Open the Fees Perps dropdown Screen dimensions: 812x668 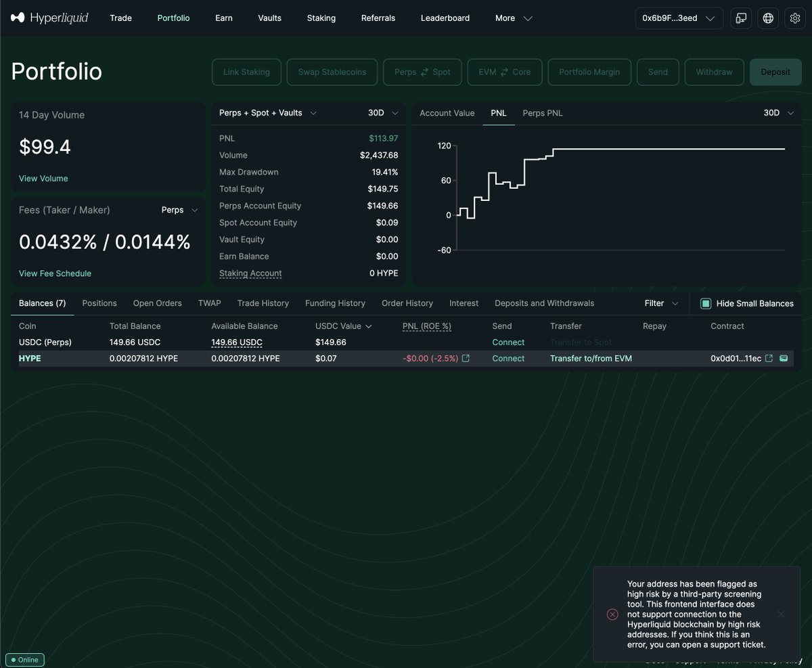pyautogui.click(x=180, y=210)
